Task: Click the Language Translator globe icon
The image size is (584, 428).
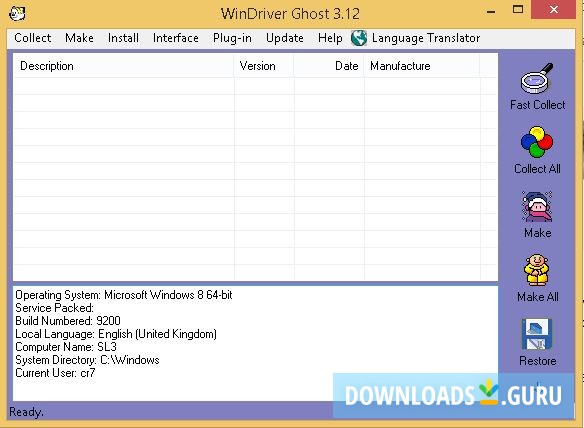Action: click(359, 38)
